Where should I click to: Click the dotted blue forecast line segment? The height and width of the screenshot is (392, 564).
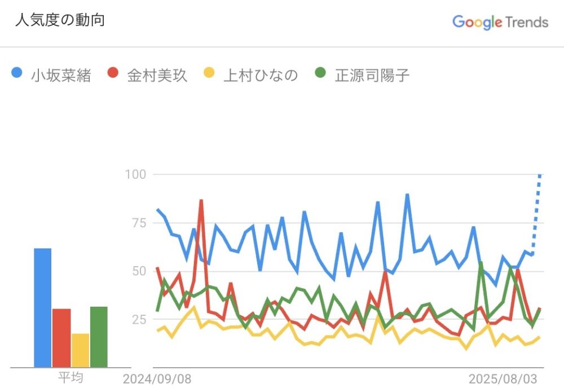[x=536, y=214]
